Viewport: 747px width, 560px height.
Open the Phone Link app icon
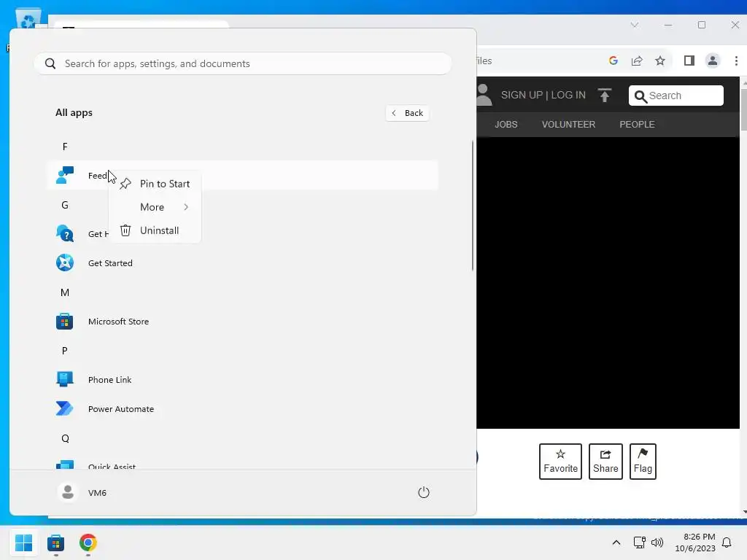point(65,379)
